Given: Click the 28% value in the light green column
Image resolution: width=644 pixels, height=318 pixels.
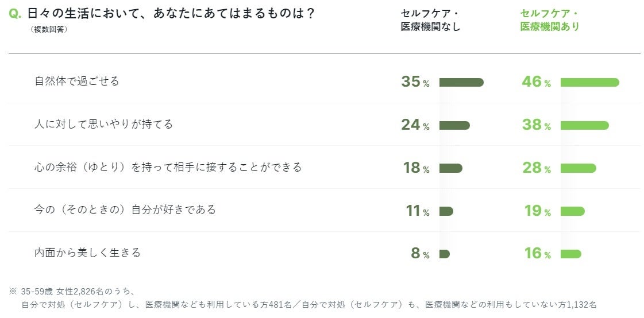Looking at the screenshot, I should pos(536,168).
